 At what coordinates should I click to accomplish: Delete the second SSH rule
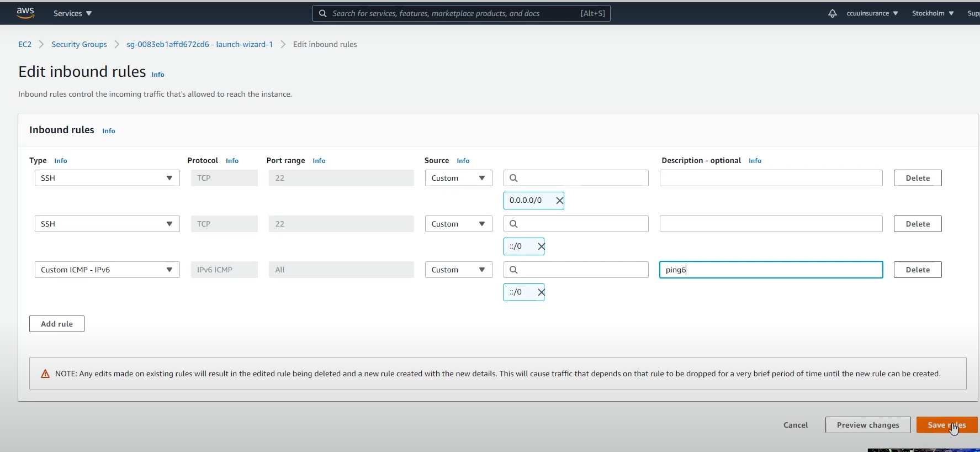pyautogui.click(x=918, y=224)
